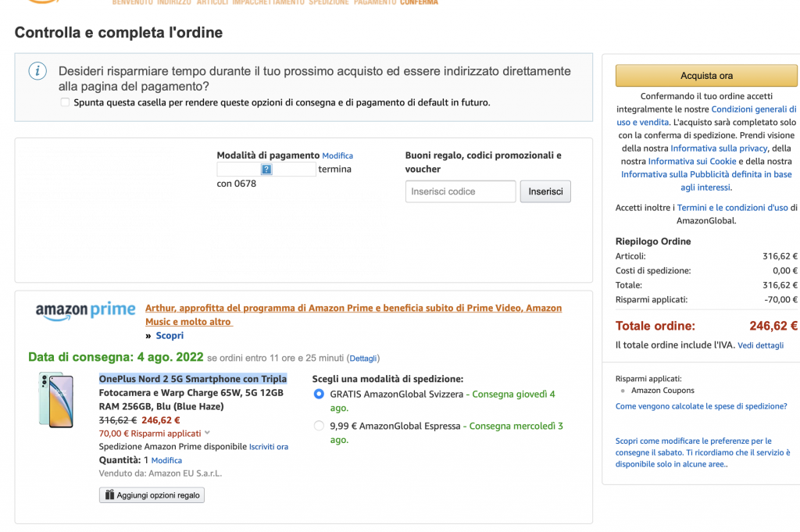800x532 pixels.
Task: Go to the Pagamento checkout step
Action: [374, 3]
